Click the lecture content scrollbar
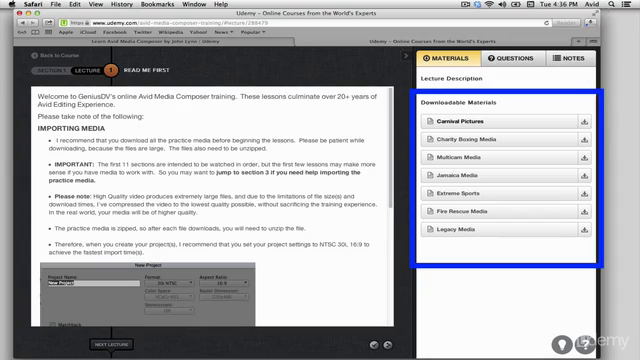This screenshot has height=360, width=640. [x=391, y=148]
